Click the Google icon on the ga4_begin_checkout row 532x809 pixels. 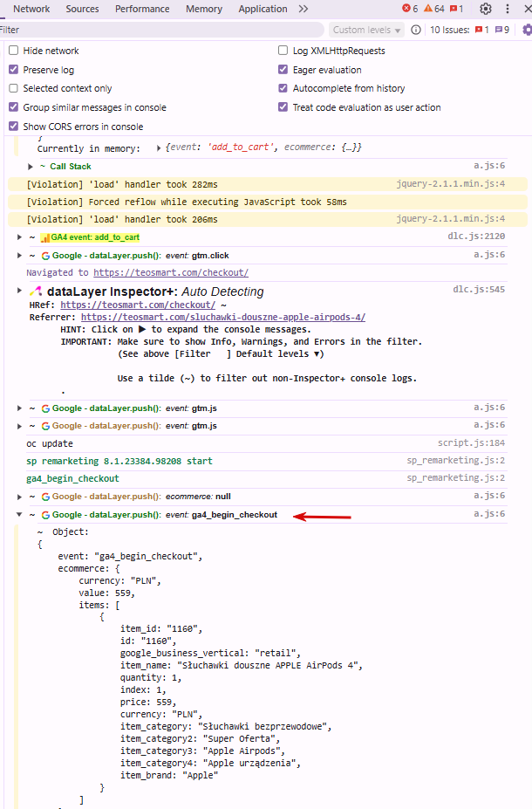[45, 515]
